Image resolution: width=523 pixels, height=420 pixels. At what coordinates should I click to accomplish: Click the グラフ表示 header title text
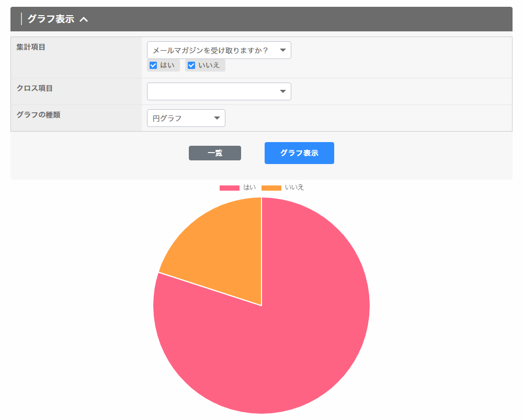click(51, 19)
